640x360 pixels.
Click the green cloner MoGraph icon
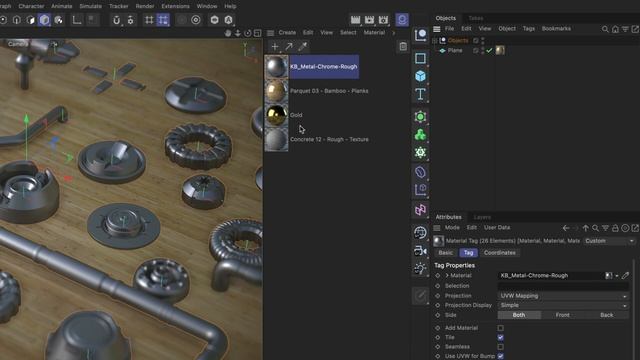point(420,135)
